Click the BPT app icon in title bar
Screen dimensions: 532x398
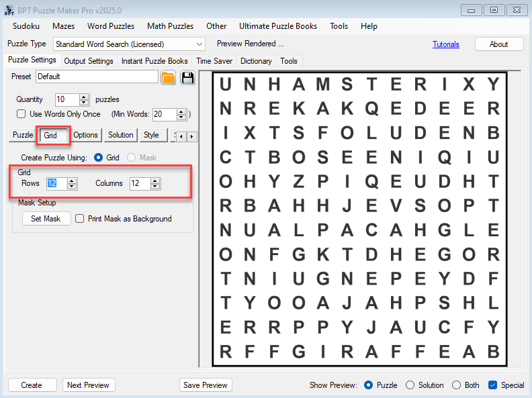[9, 10]
